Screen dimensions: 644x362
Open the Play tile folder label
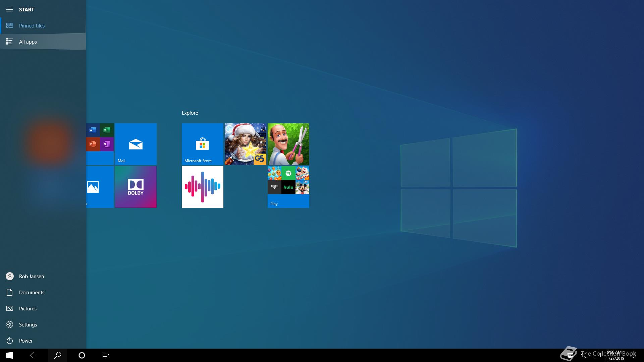coord(274,204)
